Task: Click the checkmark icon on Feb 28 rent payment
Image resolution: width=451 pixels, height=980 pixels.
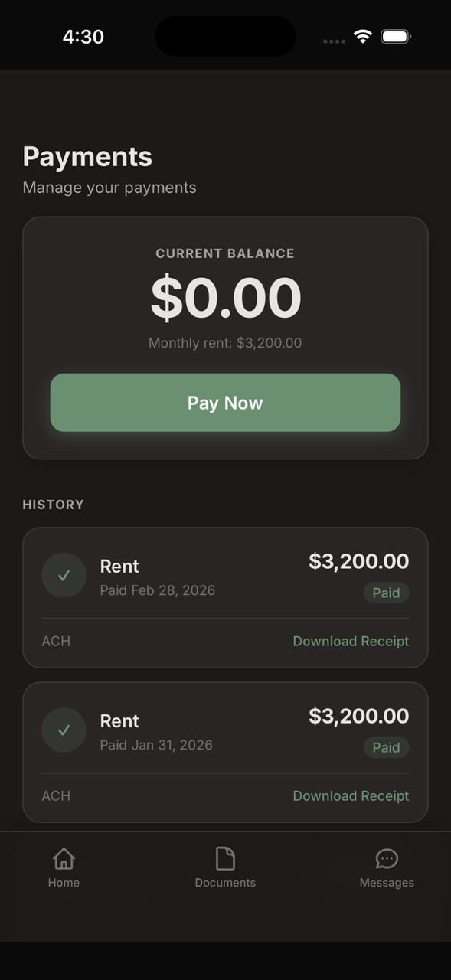Action: point(64,575)
